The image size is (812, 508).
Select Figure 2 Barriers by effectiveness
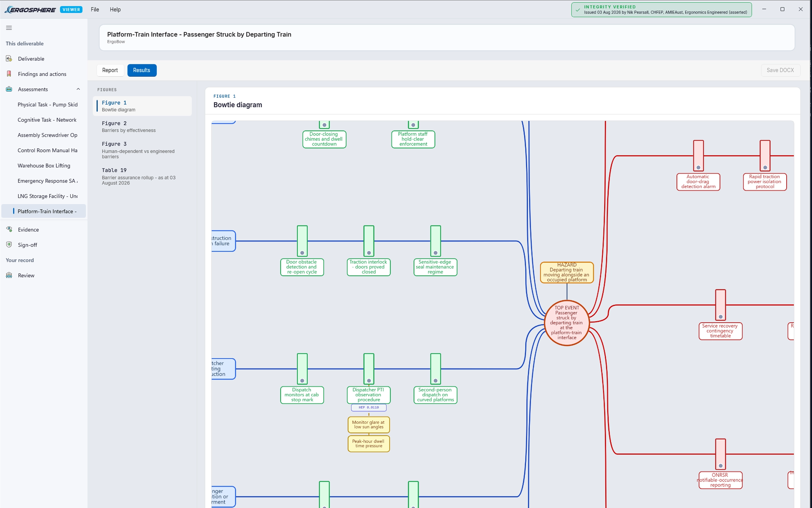click(x=142, y=126)
